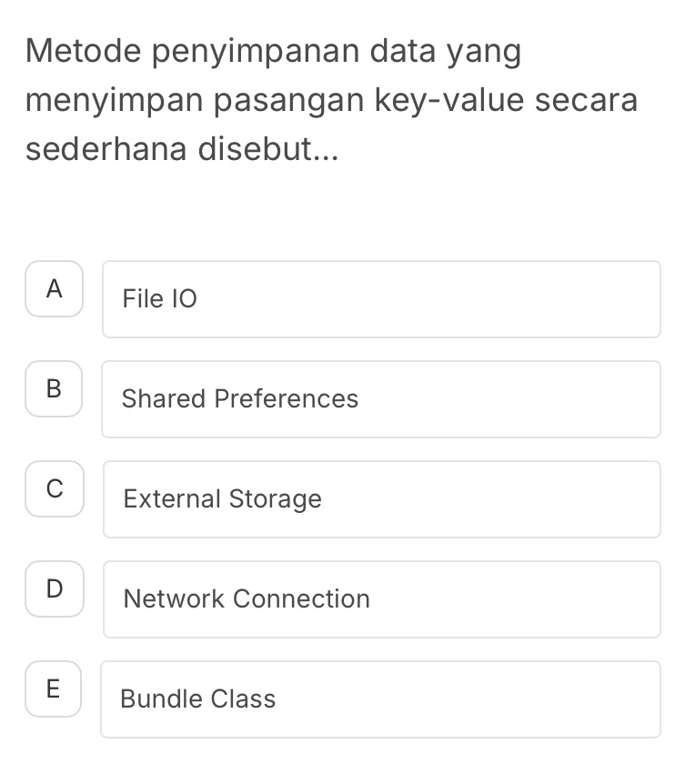This screenshot has width=675, height=784.
Task: Select answer option A badge
Action: coord(54,289)
